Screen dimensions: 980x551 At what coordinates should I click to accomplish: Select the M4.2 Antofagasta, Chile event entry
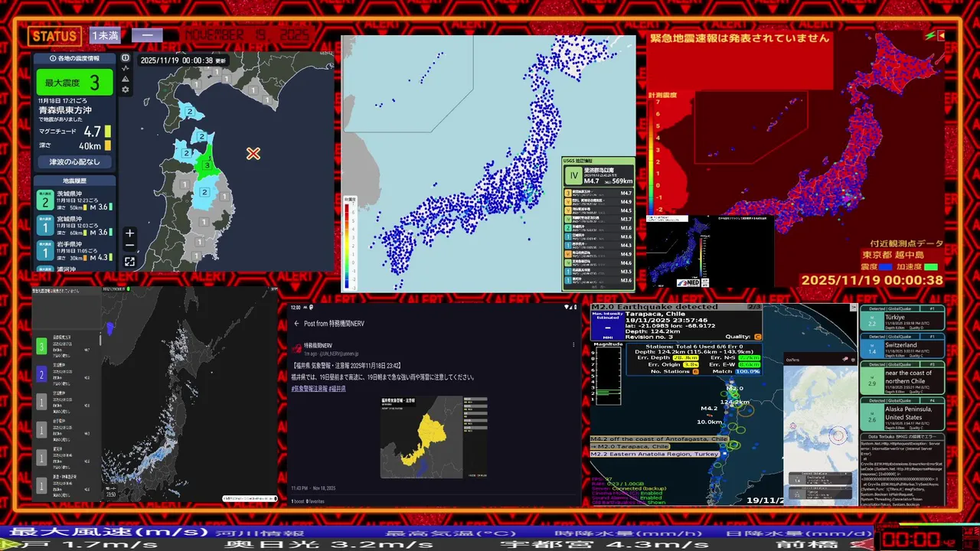[x=659, y=439]
